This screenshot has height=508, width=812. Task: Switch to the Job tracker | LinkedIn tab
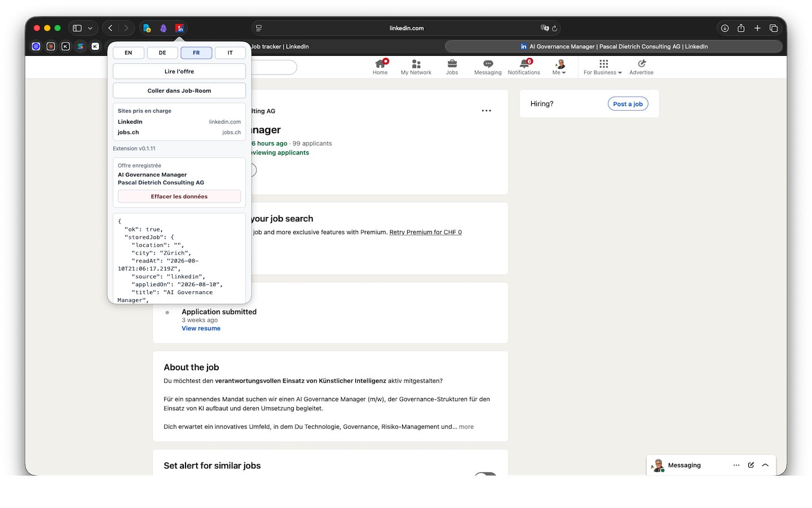(280, 46)
